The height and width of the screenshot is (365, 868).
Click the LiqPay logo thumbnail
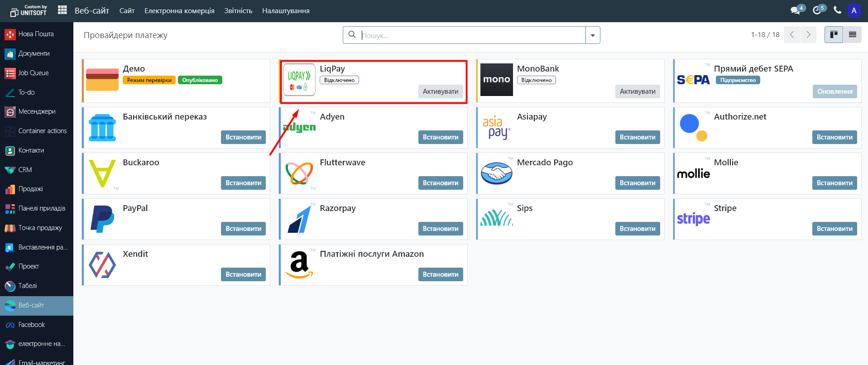pos(299,80)
